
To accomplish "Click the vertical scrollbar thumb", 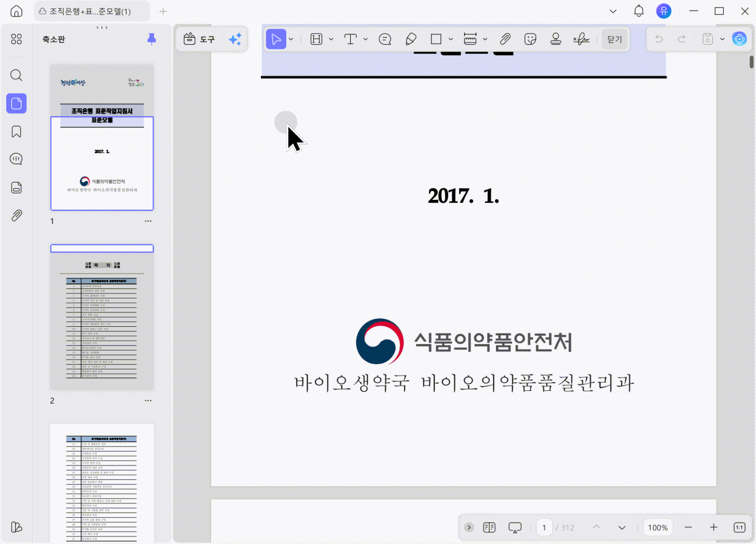I will [752, 61].
